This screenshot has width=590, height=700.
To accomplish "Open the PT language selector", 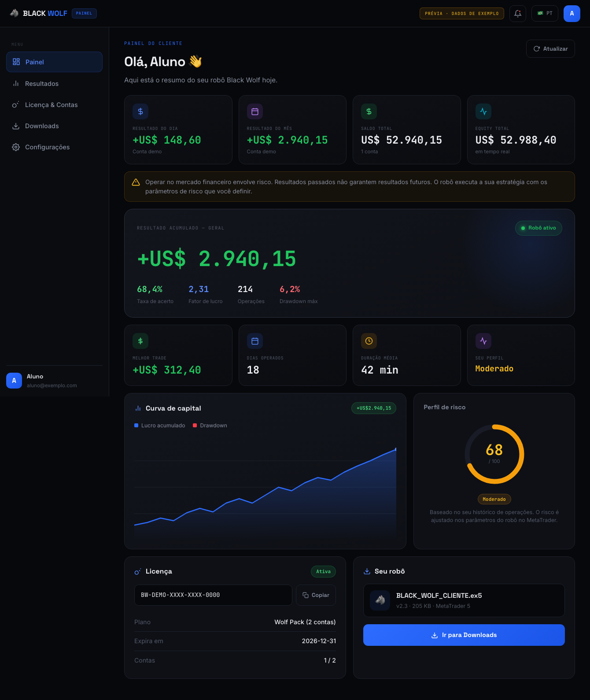I will 545,13.
